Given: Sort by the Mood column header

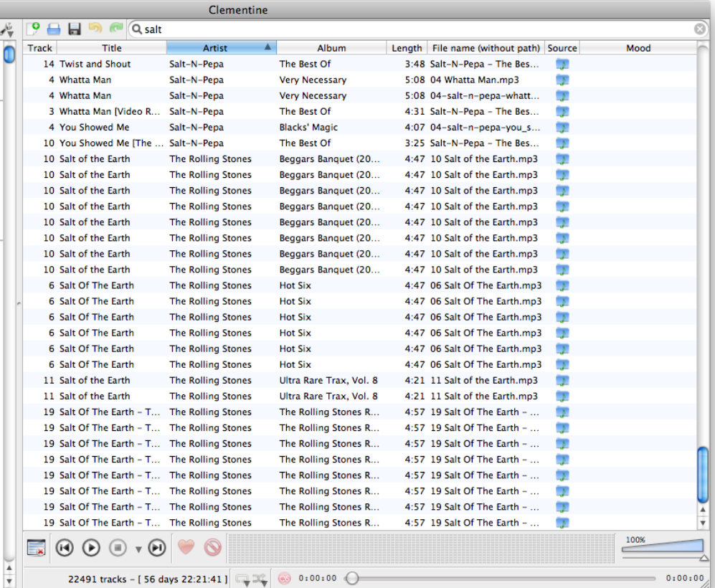Looking at the screenshot, I should [638, 48].
